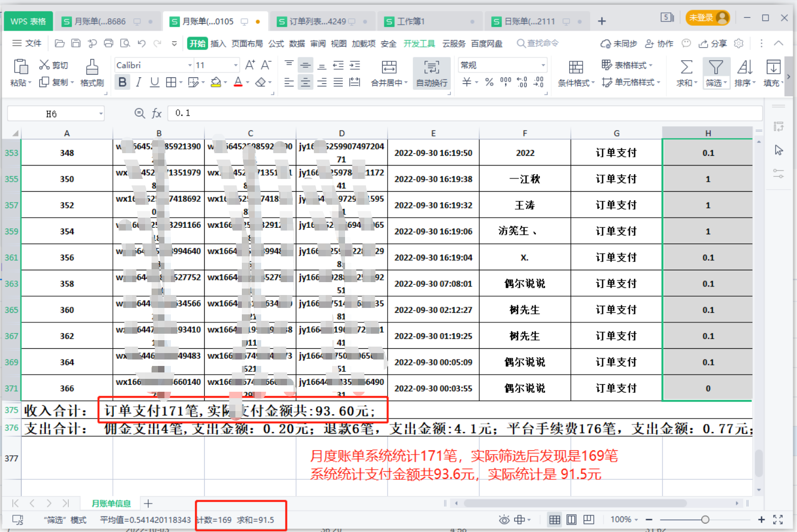797x532 pixels.
Task: Toggle center horizontal alignment
Action: pyautogui.click(x=305, y=82)
